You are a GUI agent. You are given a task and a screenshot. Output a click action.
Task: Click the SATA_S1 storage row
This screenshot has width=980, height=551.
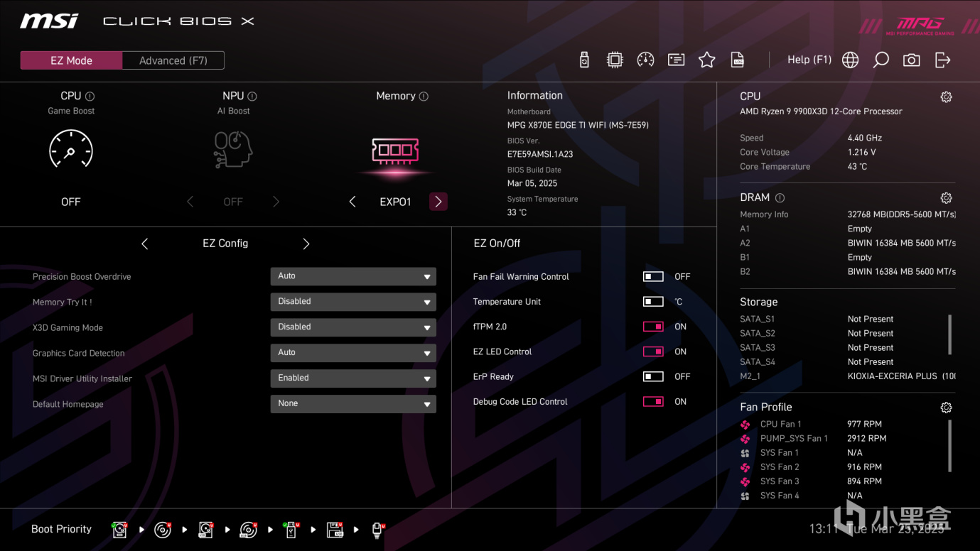(817, 319)
